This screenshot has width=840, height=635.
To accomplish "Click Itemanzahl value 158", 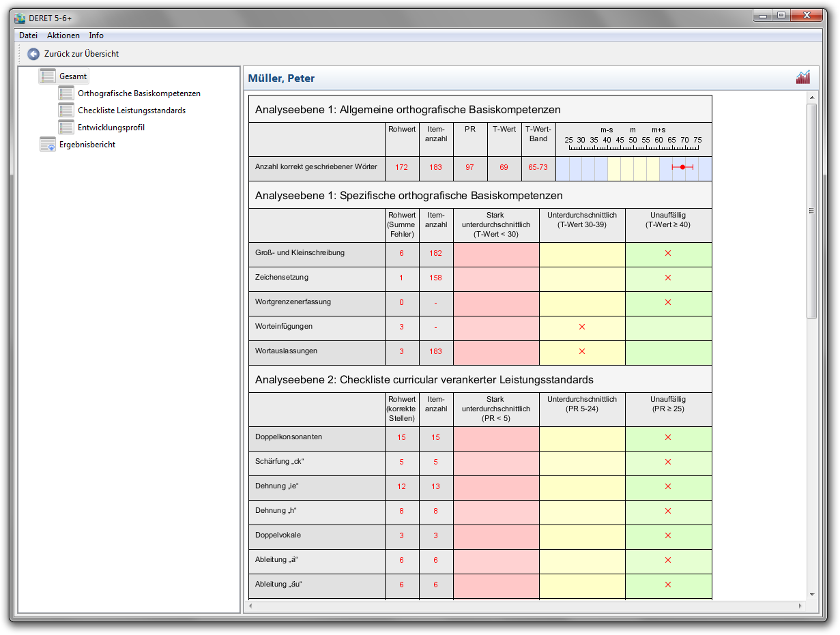I will (435, 278).
